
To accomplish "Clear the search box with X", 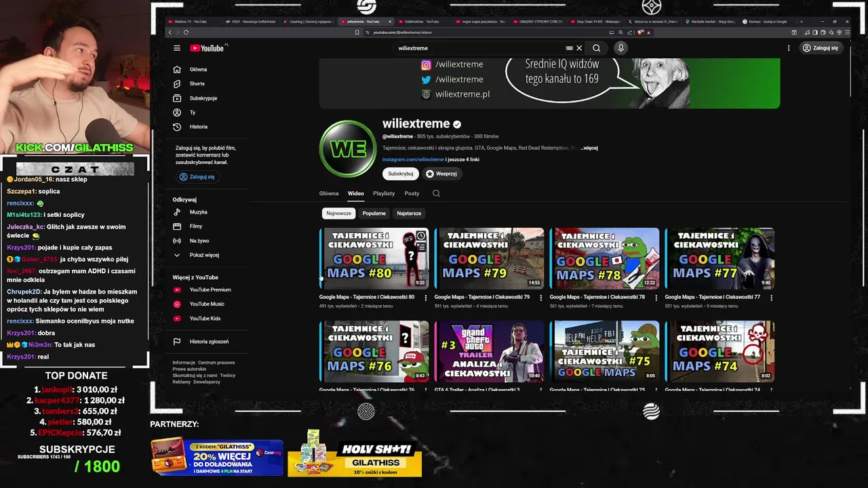I will tap(579, 48).
